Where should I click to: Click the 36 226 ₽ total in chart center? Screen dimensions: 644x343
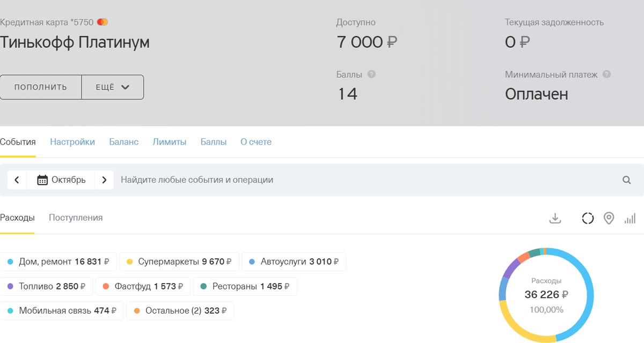(546, 294)
